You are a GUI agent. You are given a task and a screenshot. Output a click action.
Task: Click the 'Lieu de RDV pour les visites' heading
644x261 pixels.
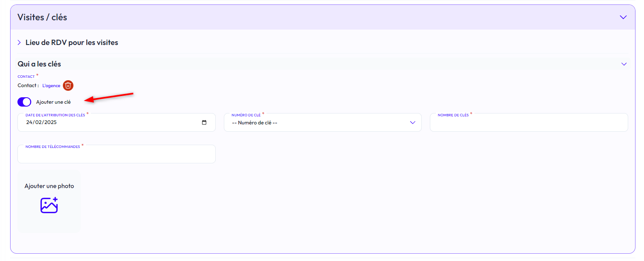coord(72,43)
